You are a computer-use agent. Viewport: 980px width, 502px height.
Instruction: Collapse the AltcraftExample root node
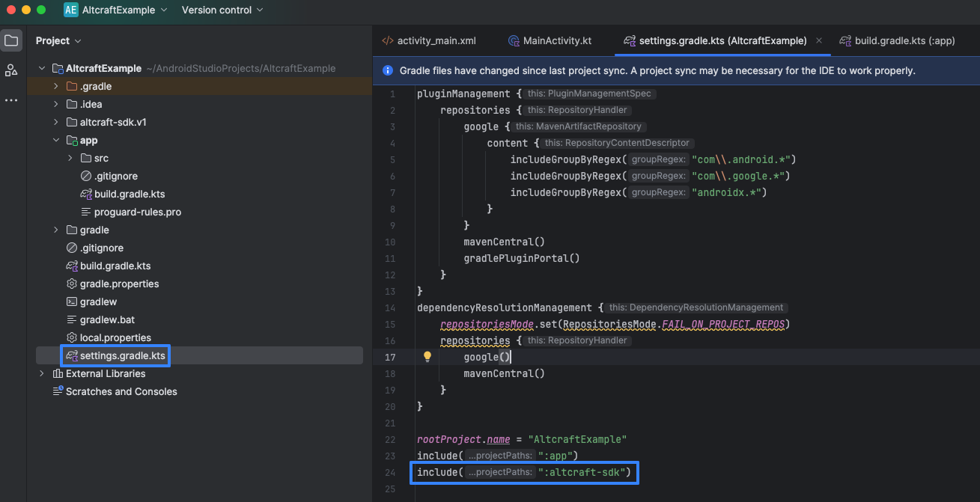(42, 68)
